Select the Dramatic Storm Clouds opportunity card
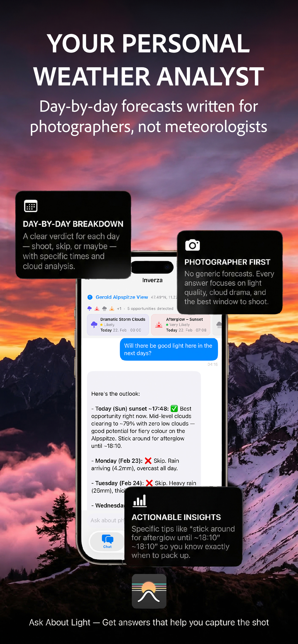Image resolution: width=298 pixels, height=644 pixels. [118, 325]
